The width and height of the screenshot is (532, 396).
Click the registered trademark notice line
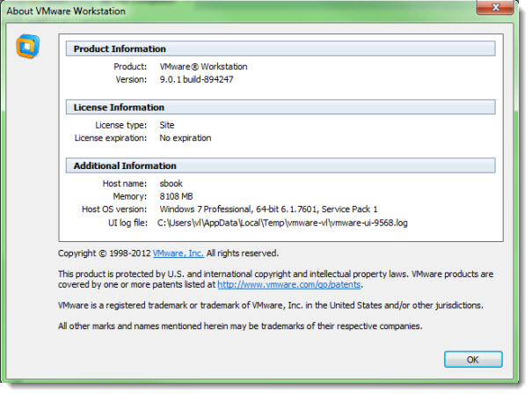click(x=271, y=305)
